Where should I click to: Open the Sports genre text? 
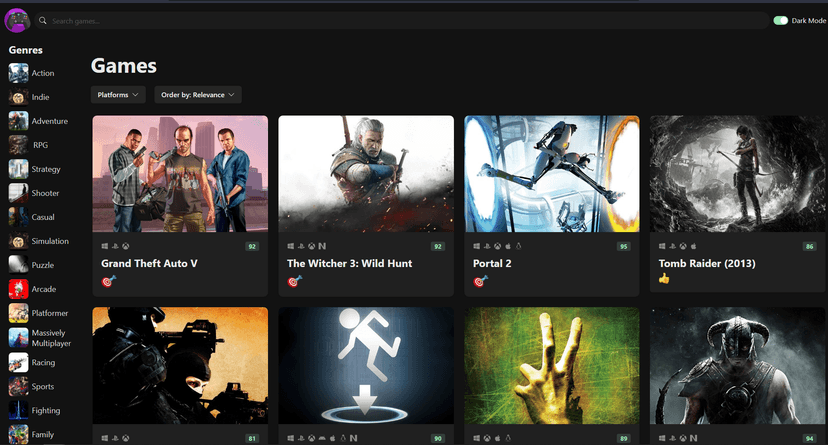pos(43,386)
